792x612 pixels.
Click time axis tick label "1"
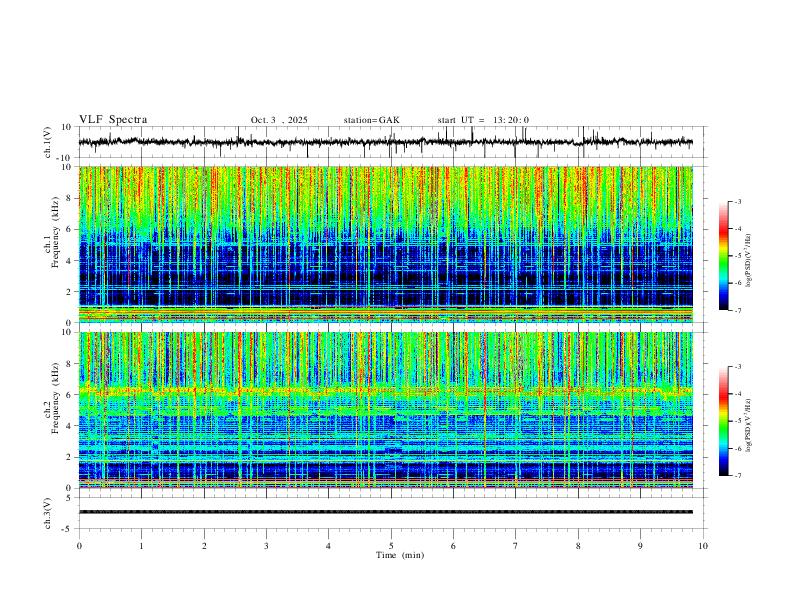(x=141, y=546)
